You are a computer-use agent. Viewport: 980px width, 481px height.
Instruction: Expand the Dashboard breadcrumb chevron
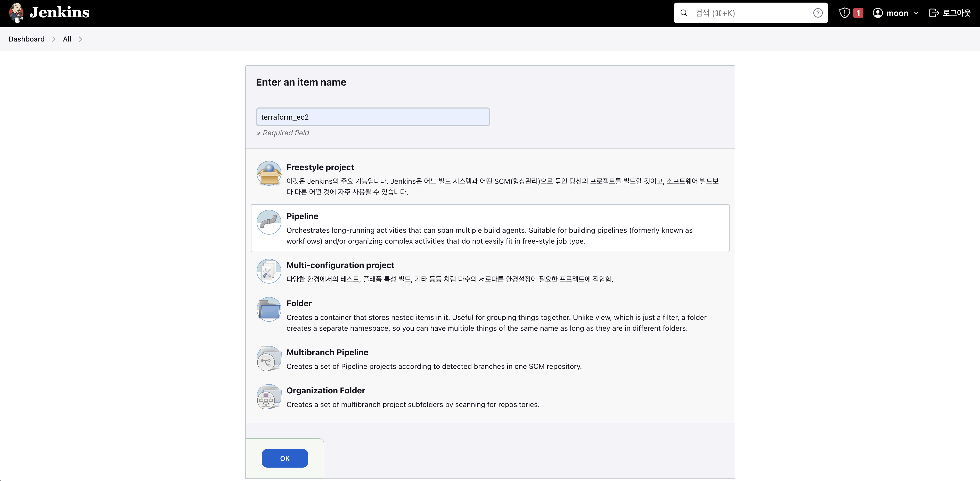tap(54, 39)
